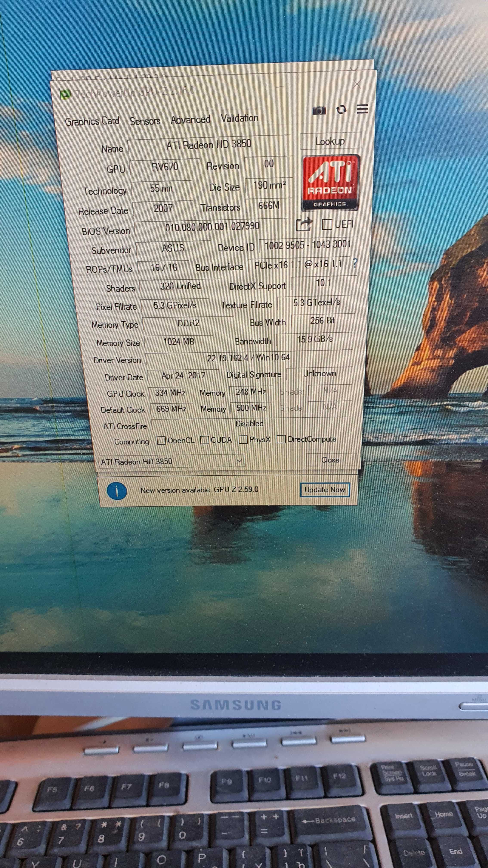This screenshot has width=488, height=868.
Task: Take a screenshot with the camera icon
Action: click(319, 110)
